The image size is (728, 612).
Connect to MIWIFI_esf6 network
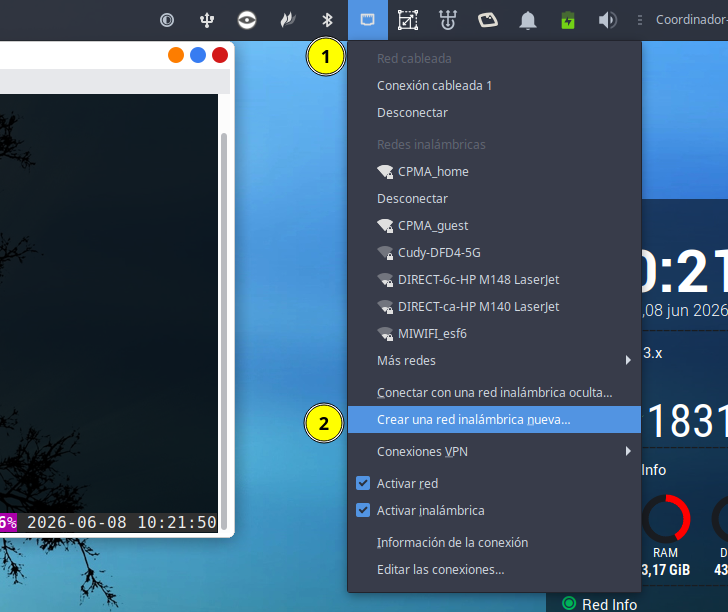(x=494, y=334)
